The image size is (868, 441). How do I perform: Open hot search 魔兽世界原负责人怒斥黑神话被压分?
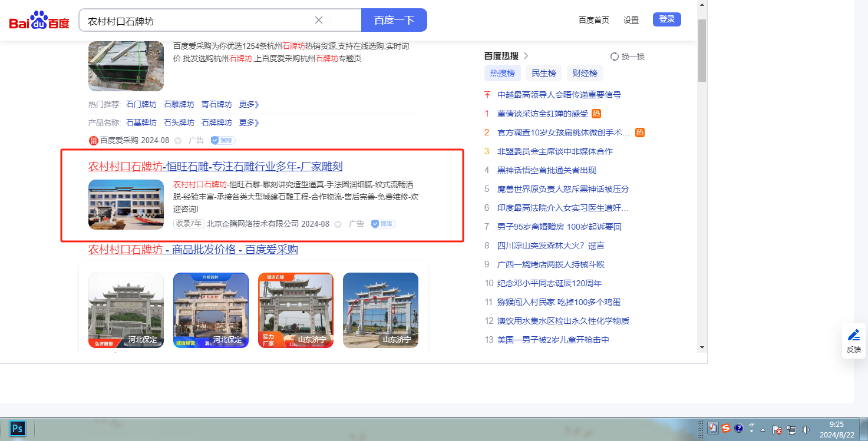coord(563,189)
